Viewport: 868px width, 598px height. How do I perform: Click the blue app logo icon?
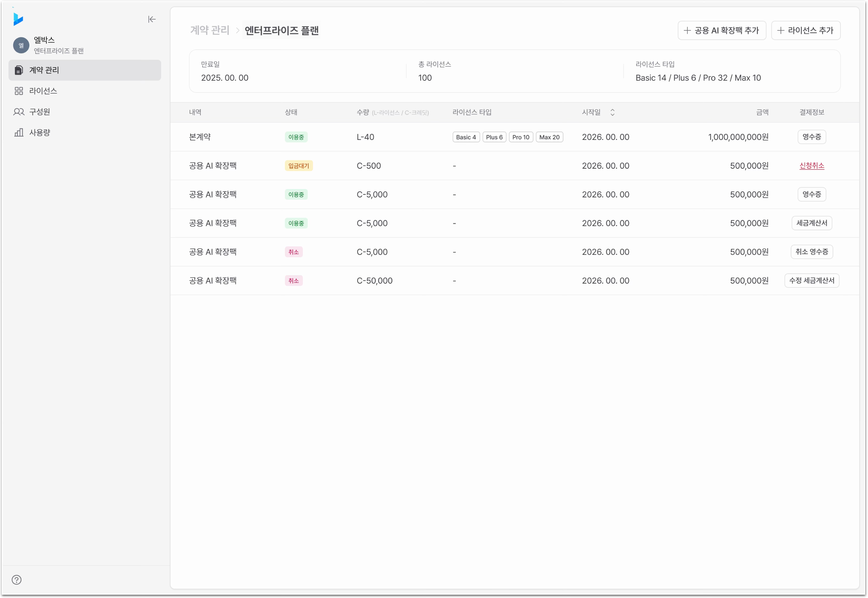coord(18,19)
